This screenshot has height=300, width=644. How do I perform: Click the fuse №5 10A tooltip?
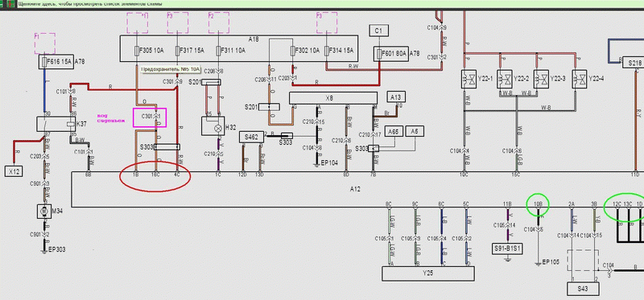point(171,69)
